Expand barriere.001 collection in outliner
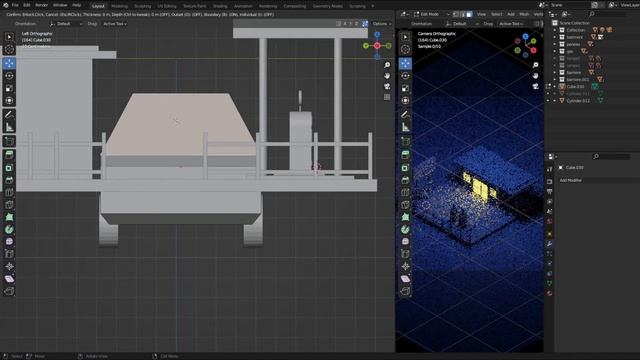The height and width of the screenshot is (360, 640). (x=555, y=80)
